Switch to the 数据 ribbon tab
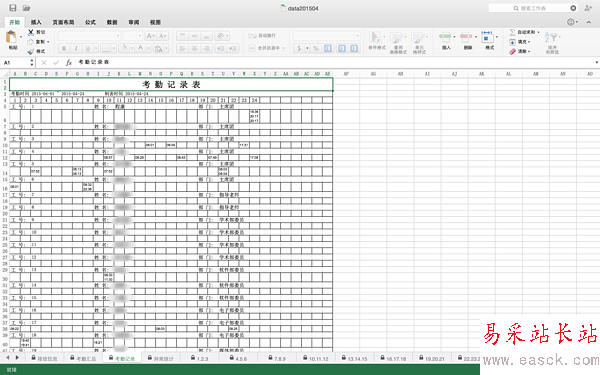 (112, 22)
